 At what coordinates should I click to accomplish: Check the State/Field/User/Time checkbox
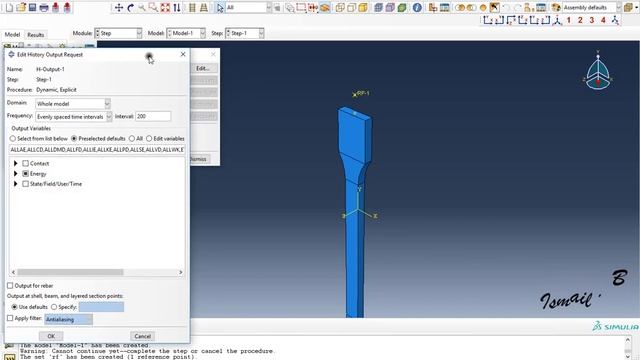[25, 184]
